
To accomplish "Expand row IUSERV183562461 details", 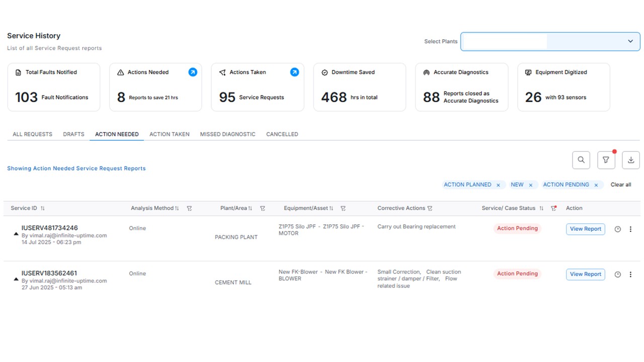I will coord(16,279).
